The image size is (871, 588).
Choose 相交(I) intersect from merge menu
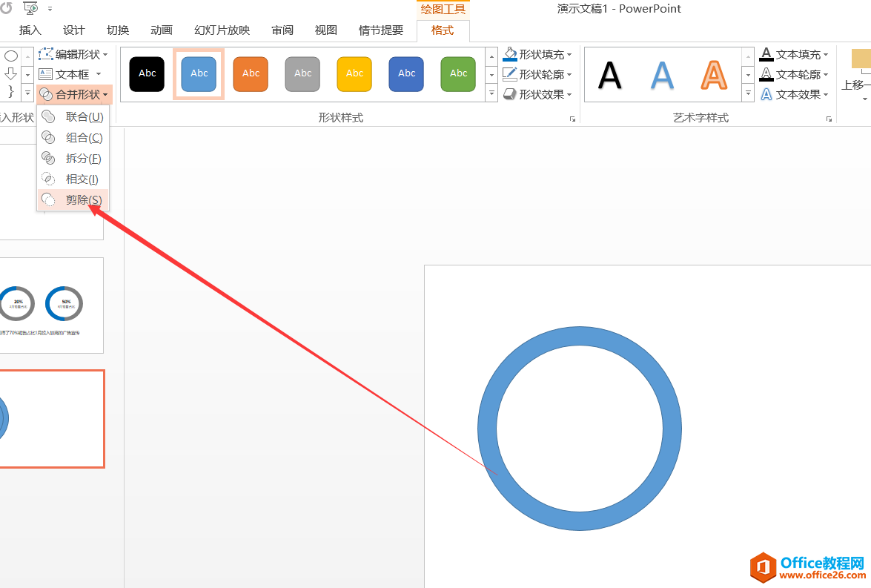click(x=73, y=179)
